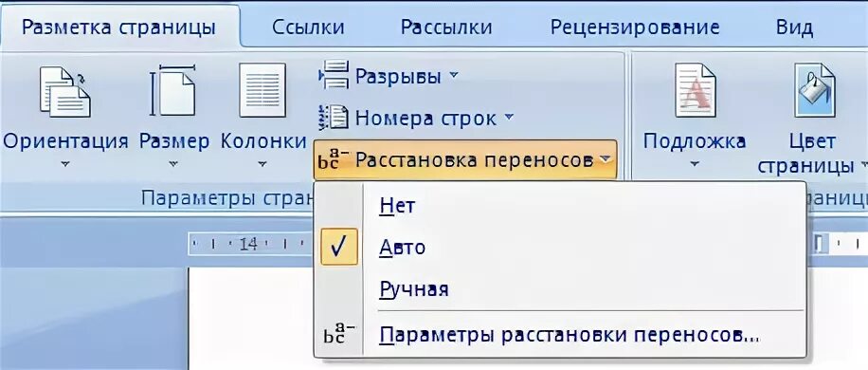The image size is (868, 370).
Task: Click the Подложка watermark icon
Action: [695, 90]
